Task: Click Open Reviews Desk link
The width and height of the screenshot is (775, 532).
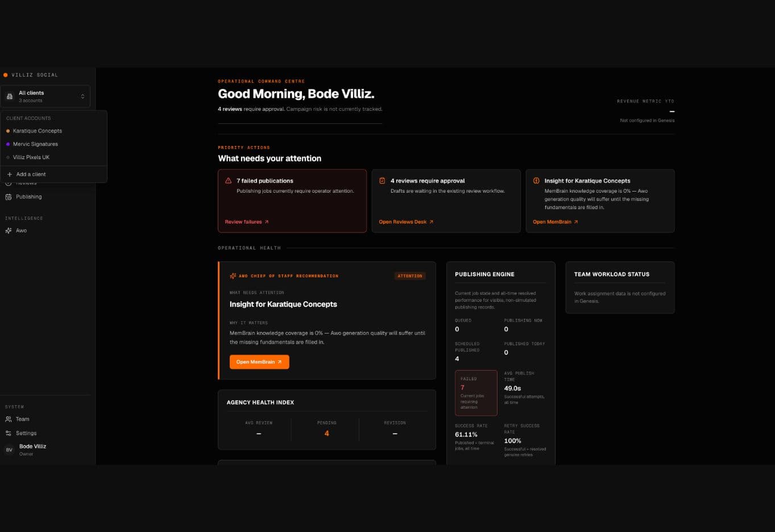Action: pyautogui.click(x=406, y=222)
